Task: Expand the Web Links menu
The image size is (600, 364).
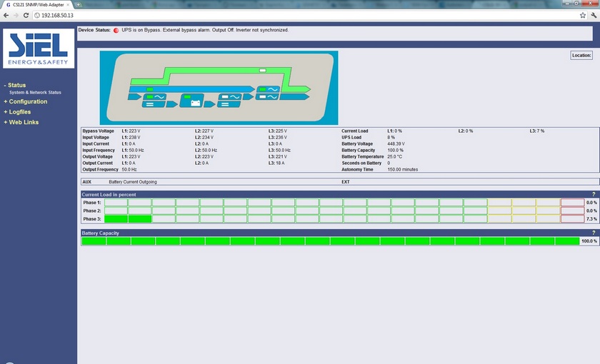Action: tap(21, 122)
